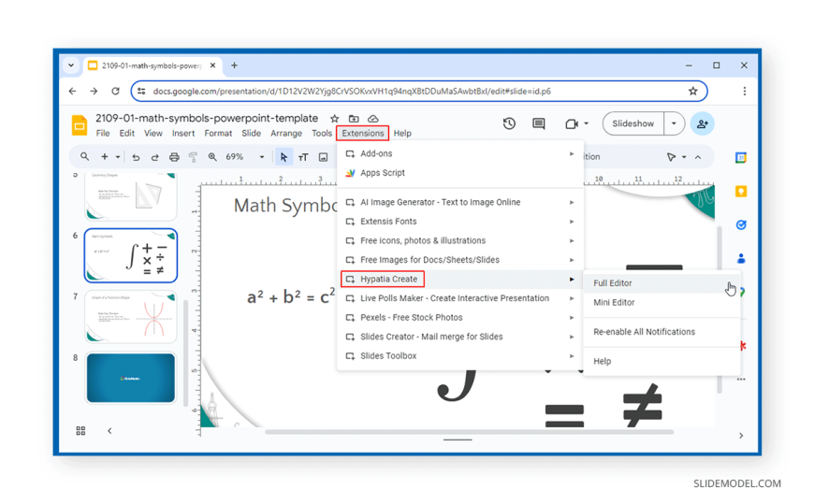Insert an image from toolbar
This screenshot has width=814, height=504.
[x=323, y=157]
